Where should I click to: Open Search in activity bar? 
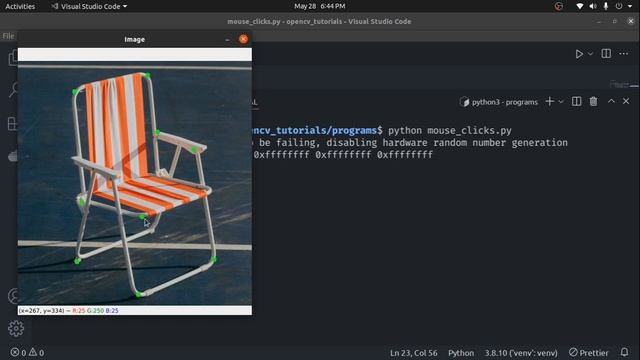click(13, 89)
